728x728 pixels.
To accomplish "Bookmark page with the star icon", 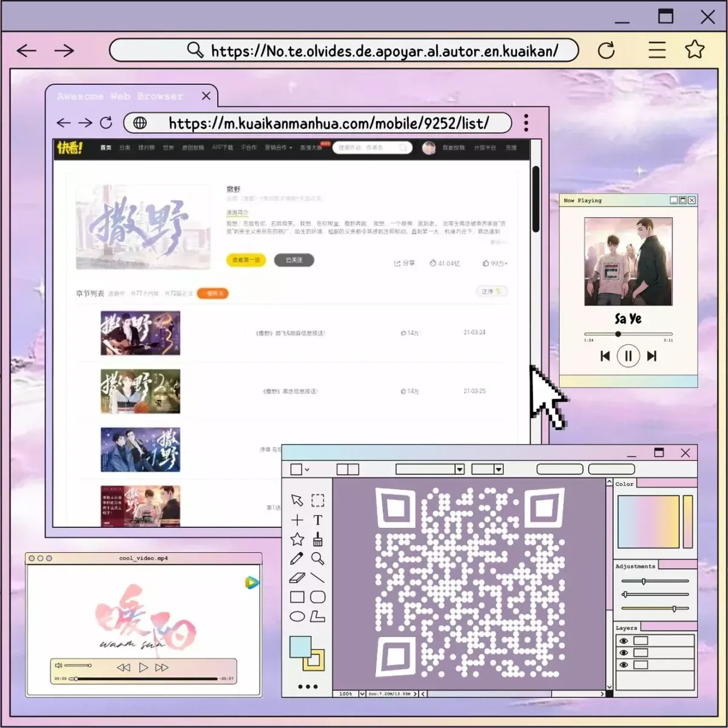I will tap(695, 49).
